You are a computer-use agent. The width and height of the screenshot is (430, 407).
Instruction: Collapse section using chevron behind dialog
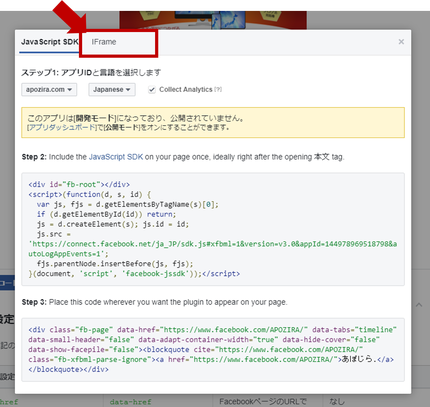pos(419,305)
